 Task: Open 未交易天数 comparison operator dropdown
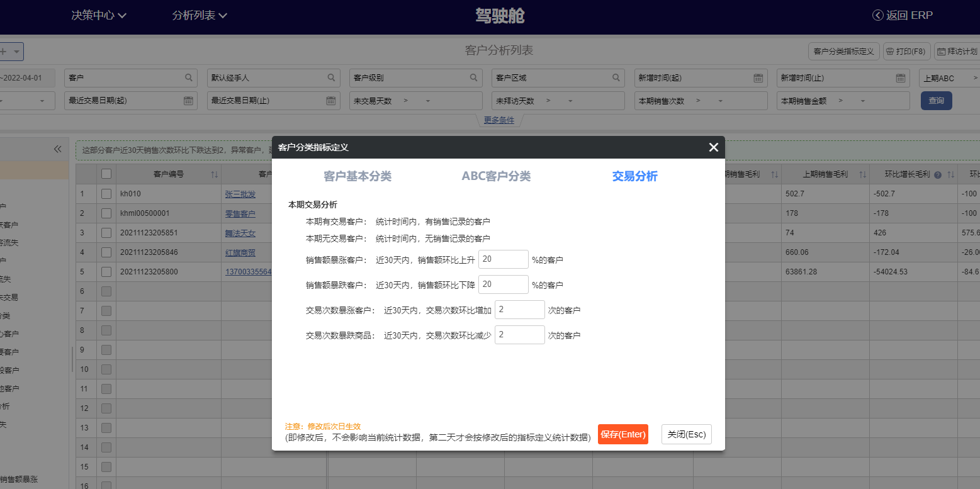click(428, 101)
